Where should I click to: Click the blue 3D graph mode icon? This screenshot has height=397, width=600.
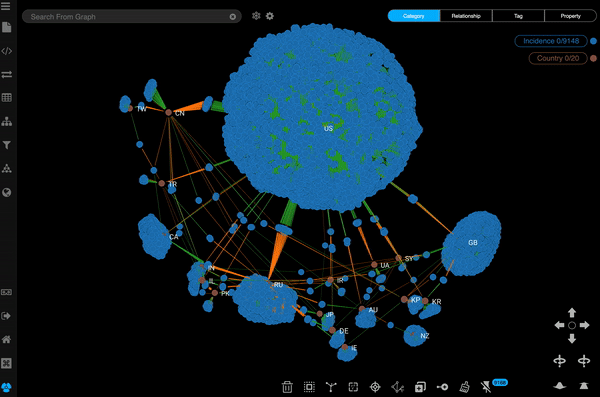point(7,387)
